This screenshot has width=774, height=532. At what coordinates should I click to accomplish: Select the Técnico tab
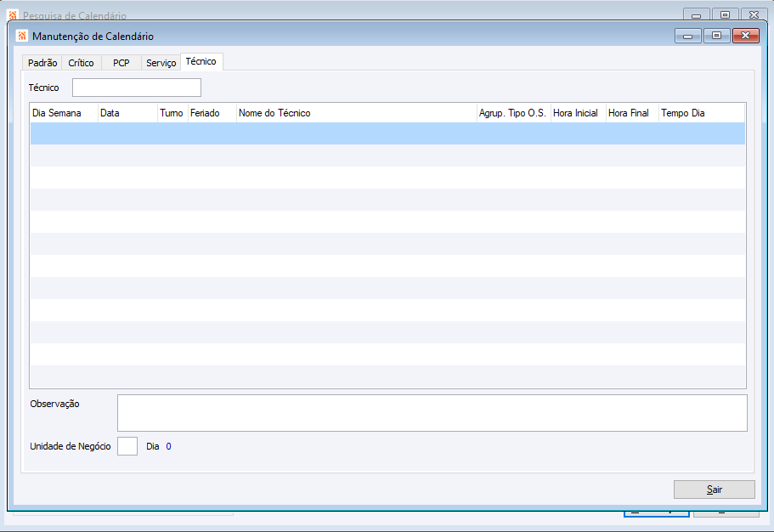tap(201, 61)
